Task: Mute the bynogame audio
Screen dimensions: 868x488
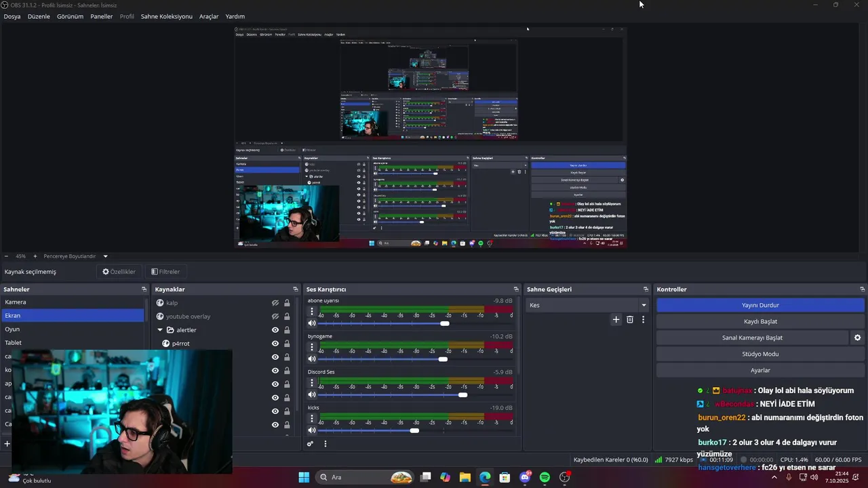Action: tap(312, 359)
